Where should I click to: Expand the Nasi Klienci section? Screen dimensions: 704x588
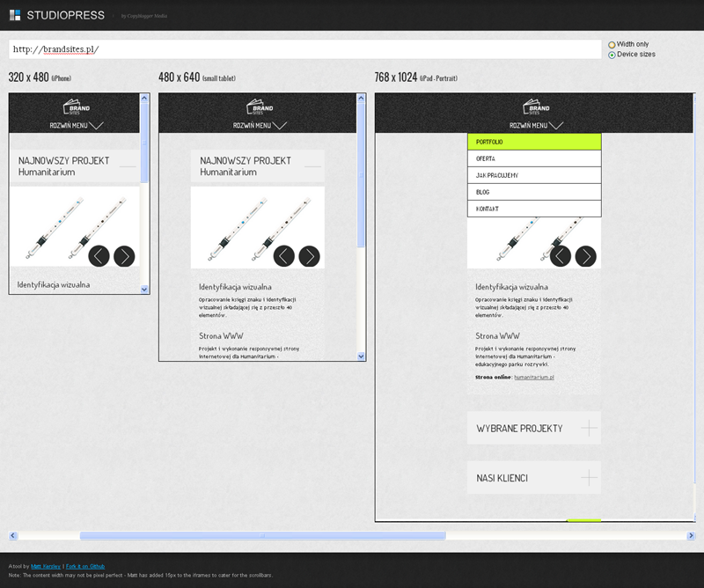tap(533, 478)
